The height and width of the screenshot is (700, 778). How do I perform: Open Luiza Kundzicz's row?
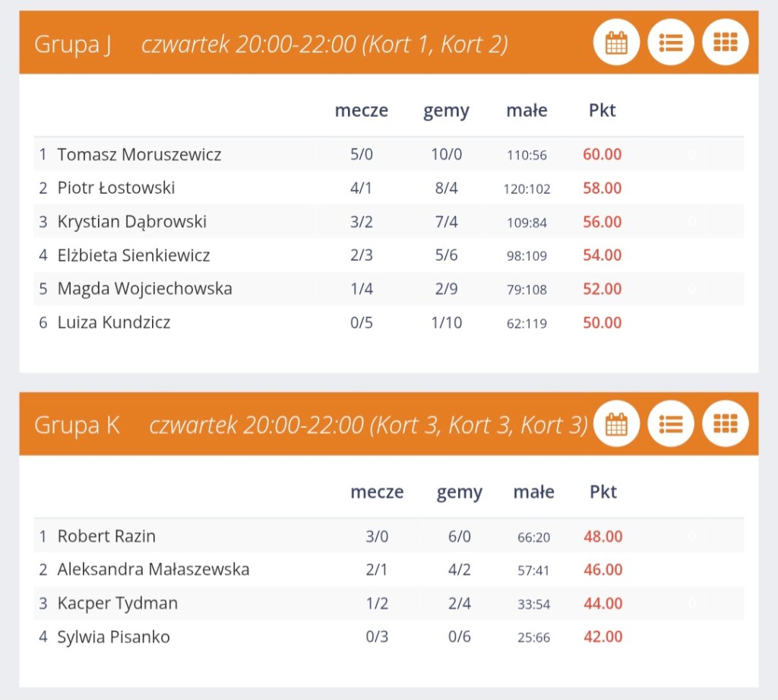coord(114,322)
